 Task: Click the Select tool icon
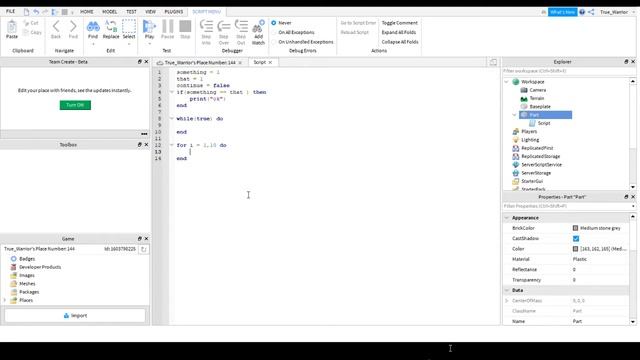click(x=129, y=27)
